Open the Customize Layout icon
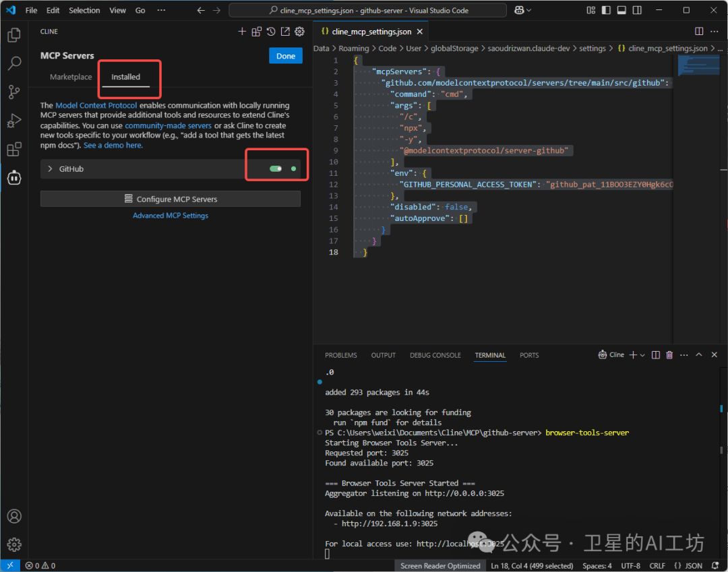This screenshot has width=728, height=572. click(590, 10)
